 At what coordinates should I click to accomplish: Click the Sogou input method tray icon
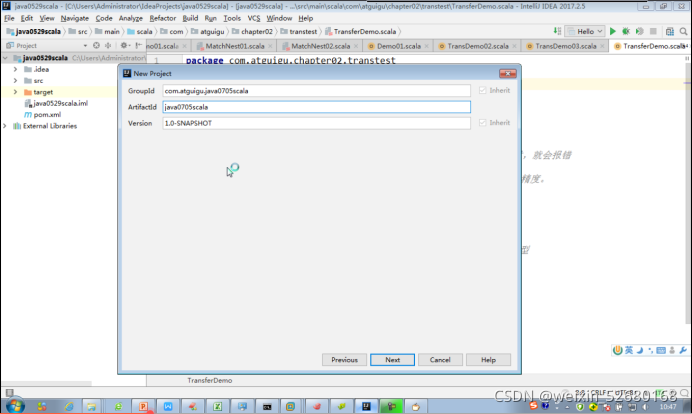pyautogui.click(x=533, y=406)
